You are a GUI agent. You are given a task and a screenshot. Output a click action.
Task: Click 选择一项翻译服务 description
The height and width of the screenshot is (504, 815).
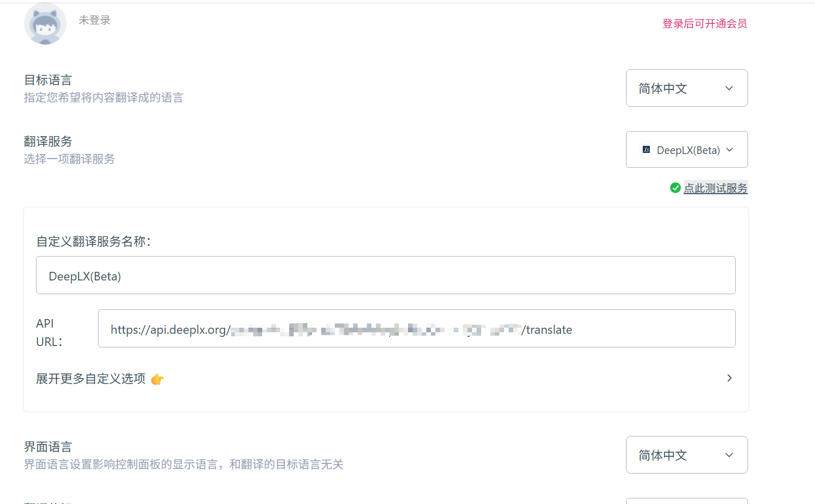70,159
